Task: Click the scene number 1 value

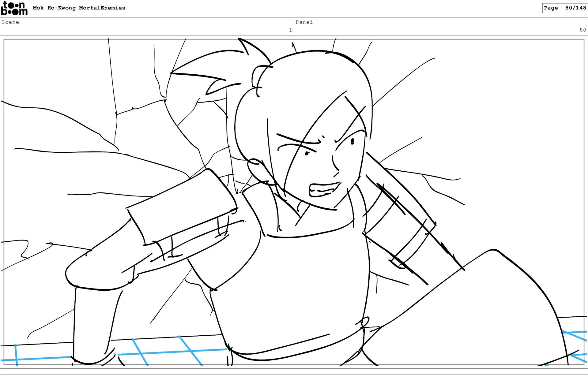Action: (x=290, y=30)
